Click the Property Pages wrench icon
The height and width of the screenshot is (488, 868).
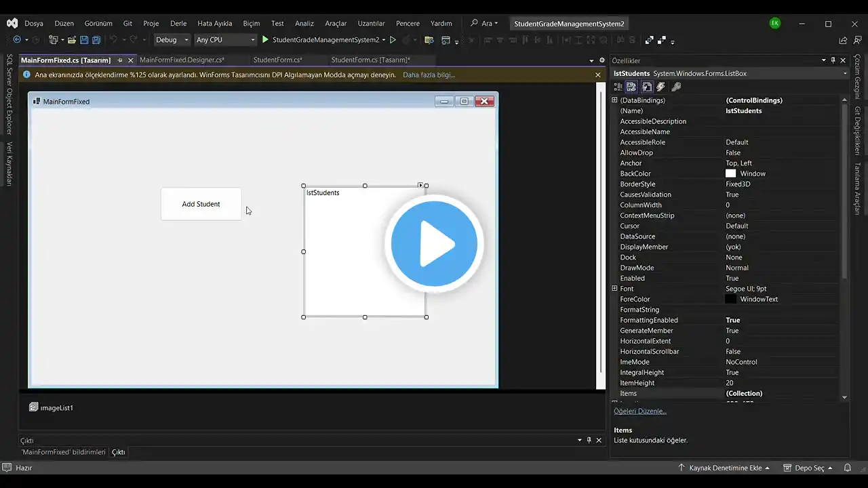676,87
